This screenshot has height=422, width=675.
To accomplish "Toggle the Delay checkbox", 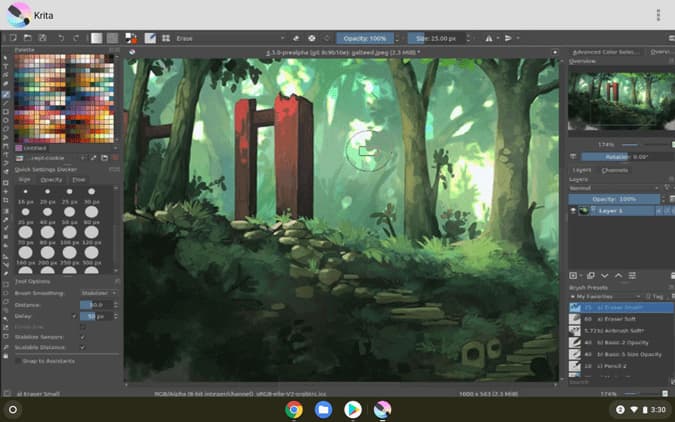I will pos(74,316).
